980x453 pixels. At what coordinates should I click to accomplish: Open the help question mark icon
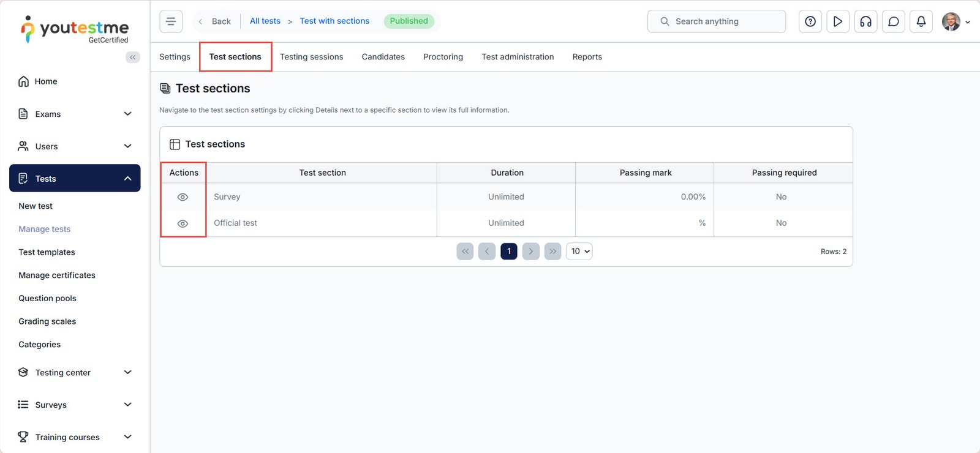point(810,21)
